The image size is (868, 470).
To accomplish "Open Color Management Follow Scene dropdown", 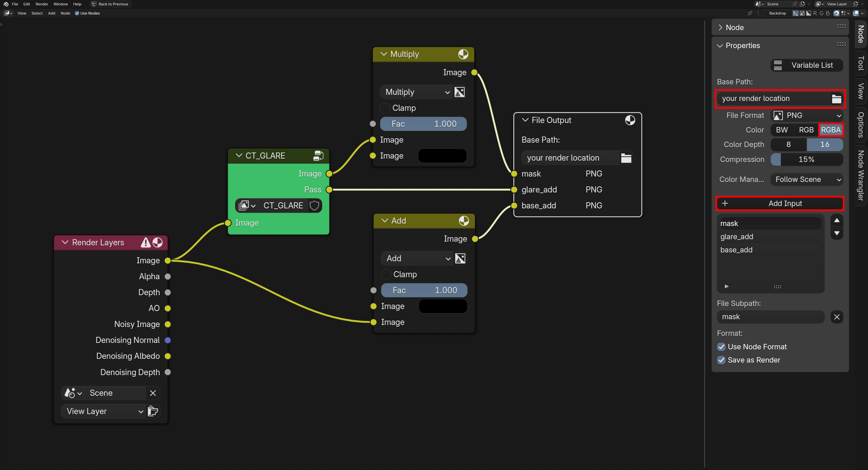I will [x=807, y=179].
